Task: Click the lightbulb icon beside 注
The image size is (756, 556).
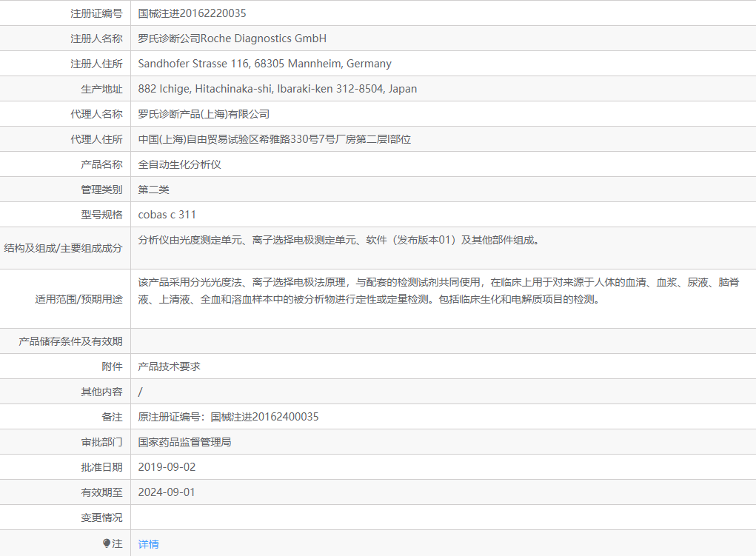Action: click(107, 543)
